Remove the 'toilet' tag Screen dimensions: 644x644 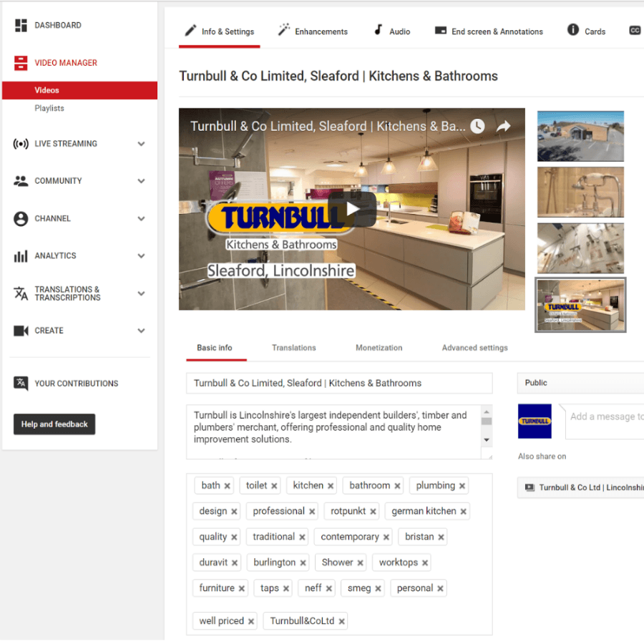point(274,486)
